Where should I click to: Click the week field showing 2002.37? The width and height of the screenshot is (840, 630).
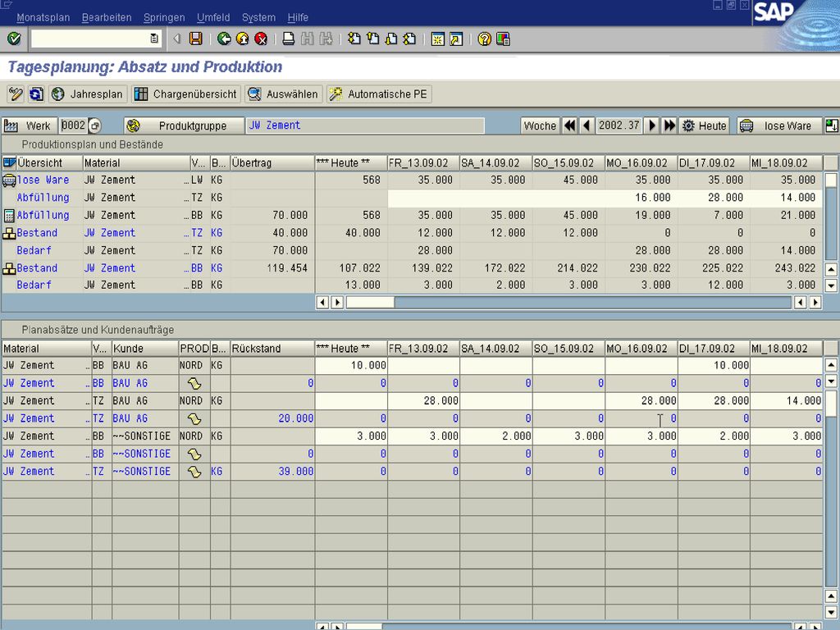pyautogui.click(x=619, y=126)
